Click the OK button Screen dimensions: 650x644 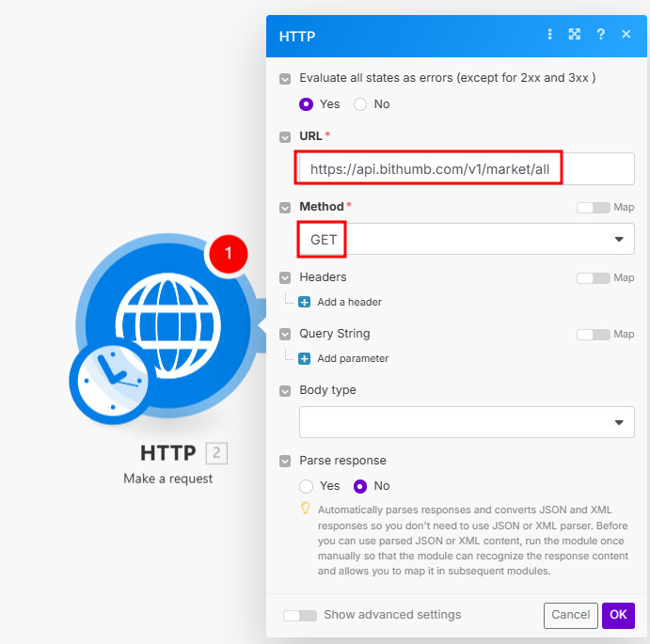tap(618, 615)
